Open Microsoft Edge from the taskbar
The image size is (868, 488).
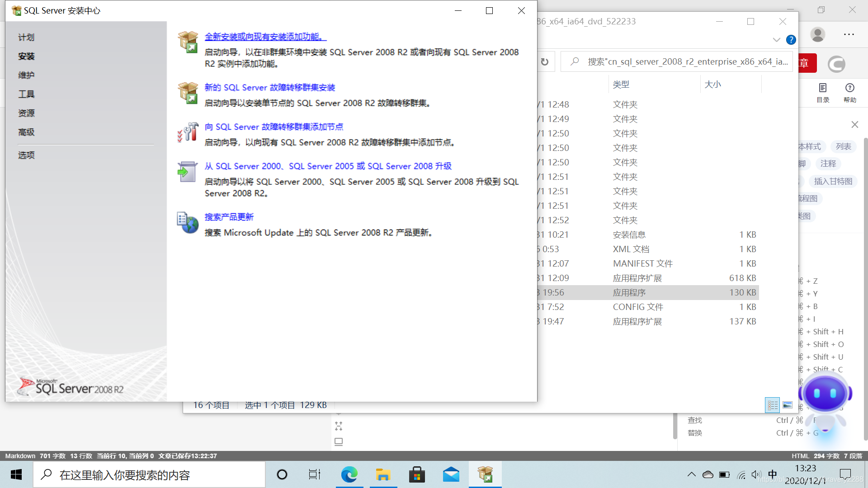(349, 474)
